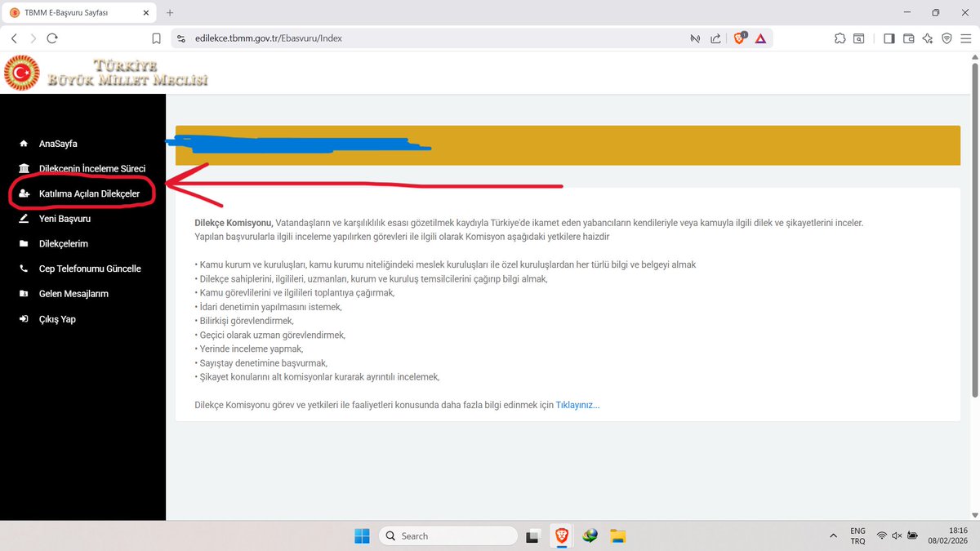Screen dimensions: 980x551
Task: Open the Leo AI sparkle icon
Action: 928,38
